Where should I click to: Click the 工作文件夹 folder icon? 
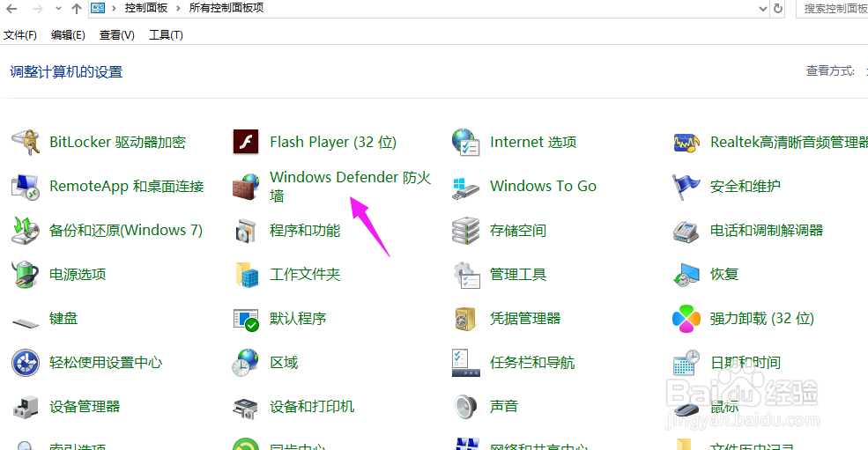tap(247, 275)
